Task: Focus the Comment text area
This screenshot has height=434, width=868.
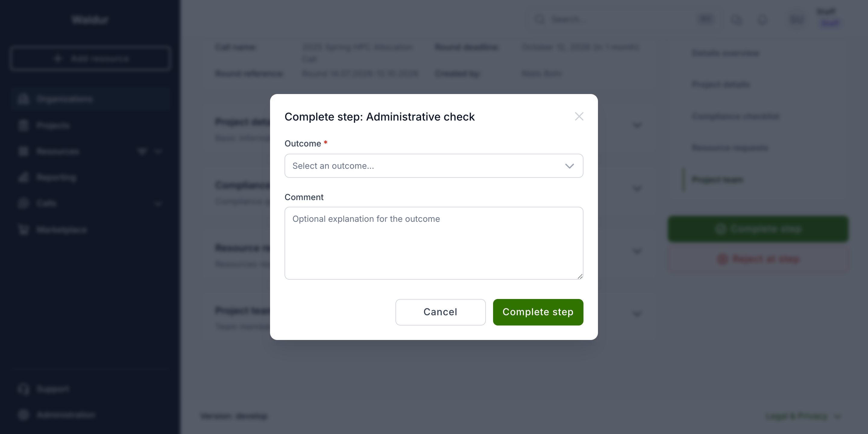Action: click(434, 243)
